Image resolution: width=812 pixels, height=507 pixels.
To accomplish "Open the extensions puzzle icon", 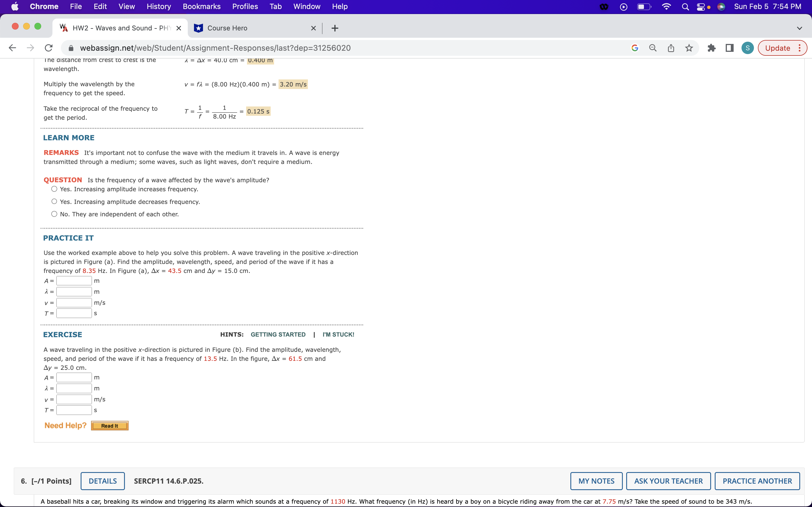I will [x=712, y=48].
